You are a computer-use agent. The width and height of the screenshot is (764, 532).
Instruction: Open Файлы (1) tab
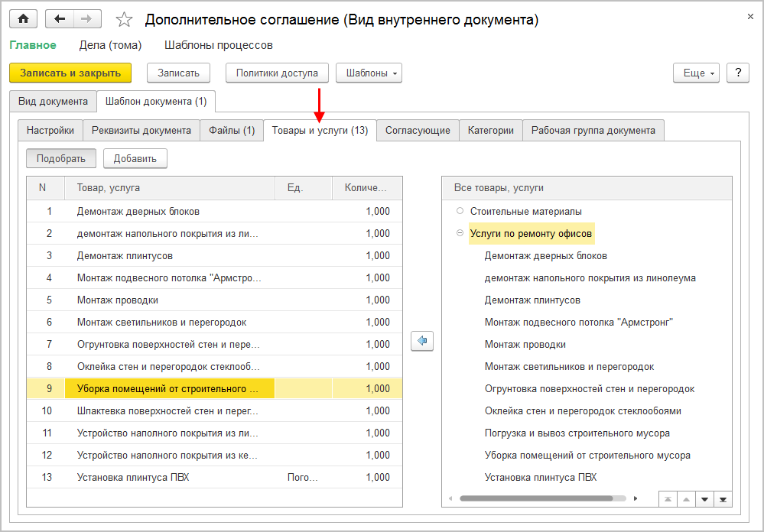click(232, 130)
